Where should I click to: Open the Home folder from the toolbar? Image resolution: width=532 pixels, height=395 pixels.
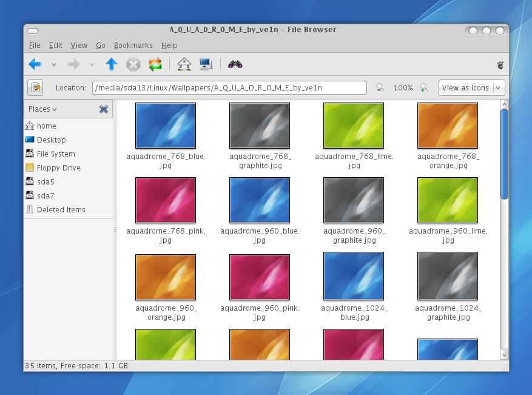(184, 64)
